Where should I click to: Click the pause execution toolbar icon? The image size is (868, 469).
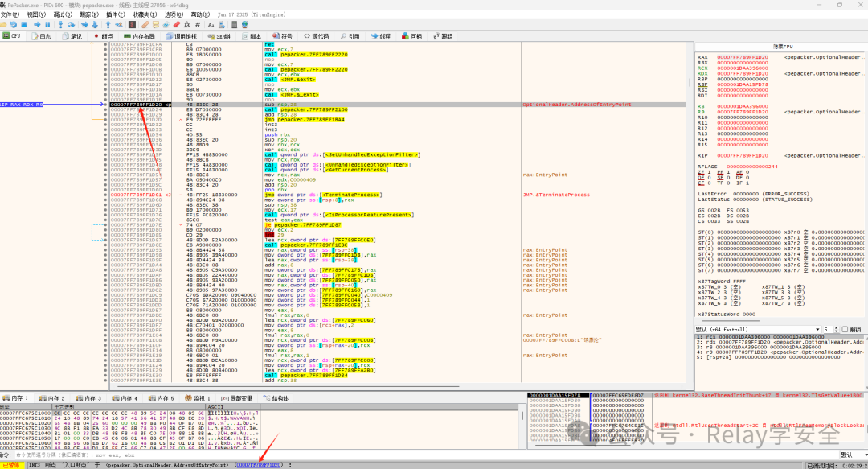coord(47,24)
